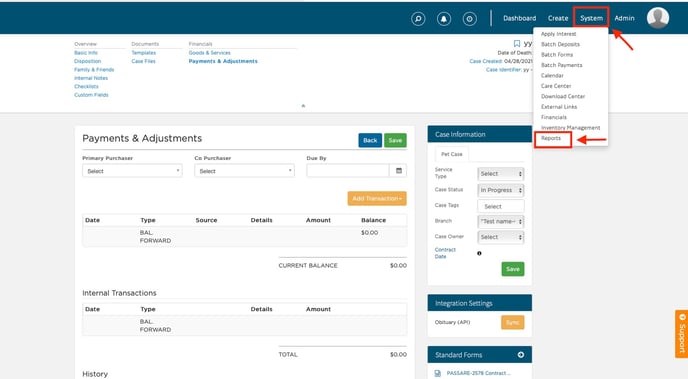Image resolution: width=688 pixels, height=379 pixels.
Task: Click the circular help icon in header
Action: pyautogui.click(x=469, y=19)
